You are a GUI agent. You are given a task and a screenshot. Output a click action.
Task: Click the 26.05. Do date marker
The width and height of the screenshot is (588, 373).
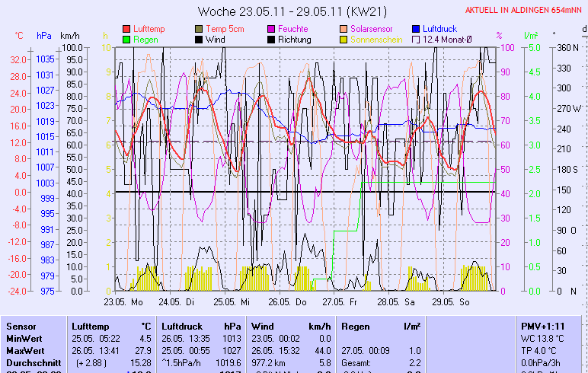(290, 301)
